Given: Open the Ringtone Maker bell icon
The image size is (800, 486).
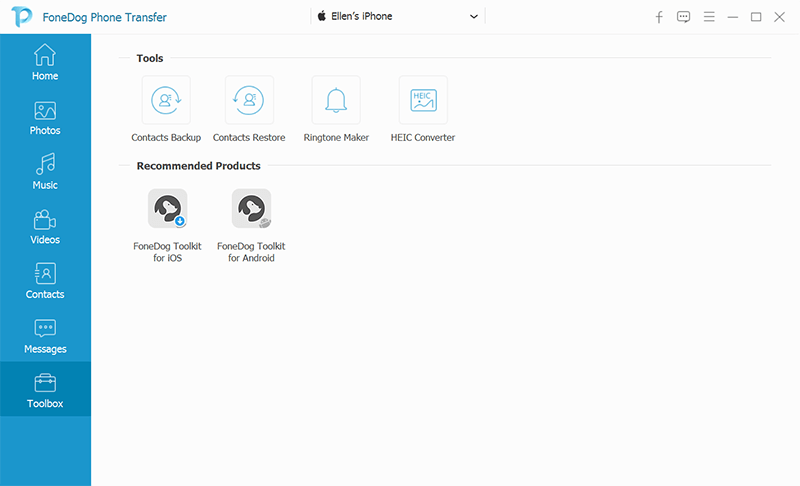Looking at the screenshot, I should [336, 100].
